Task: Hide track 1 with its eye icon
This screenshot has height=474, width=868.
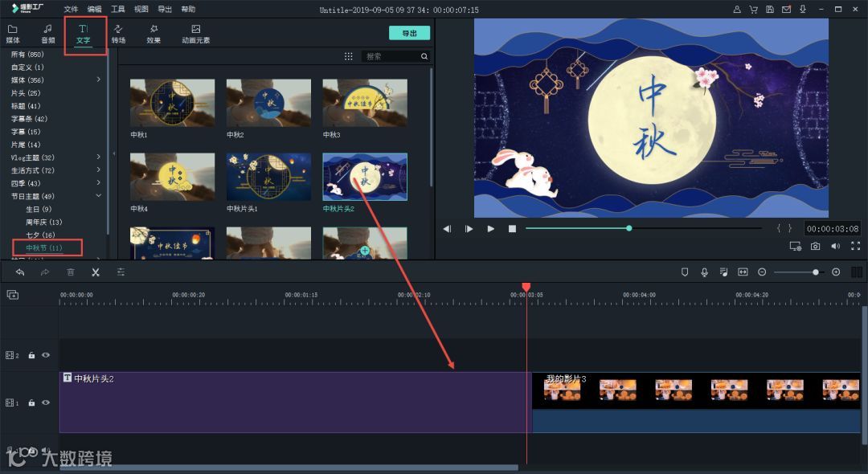Action: 47,402
